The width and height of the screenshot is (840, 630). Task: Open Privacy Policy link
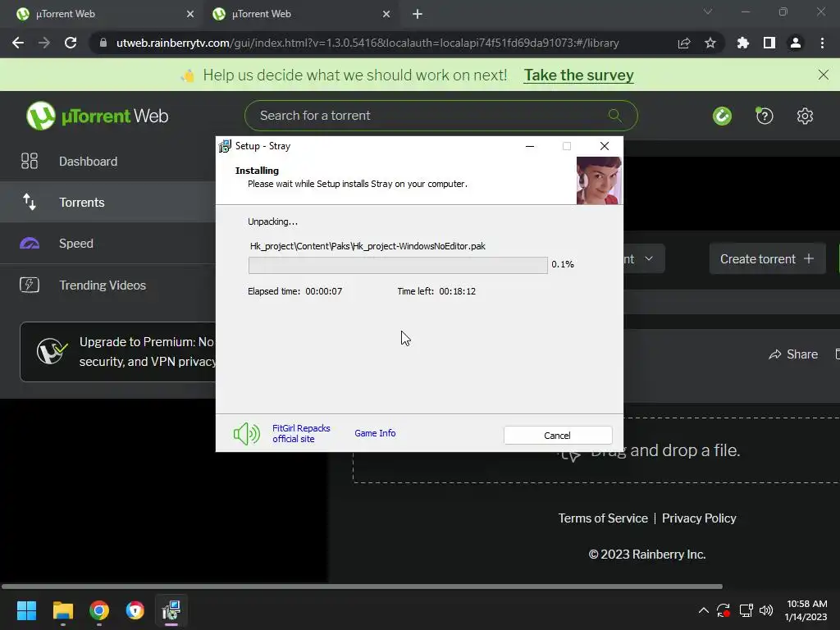pos(699,518)
